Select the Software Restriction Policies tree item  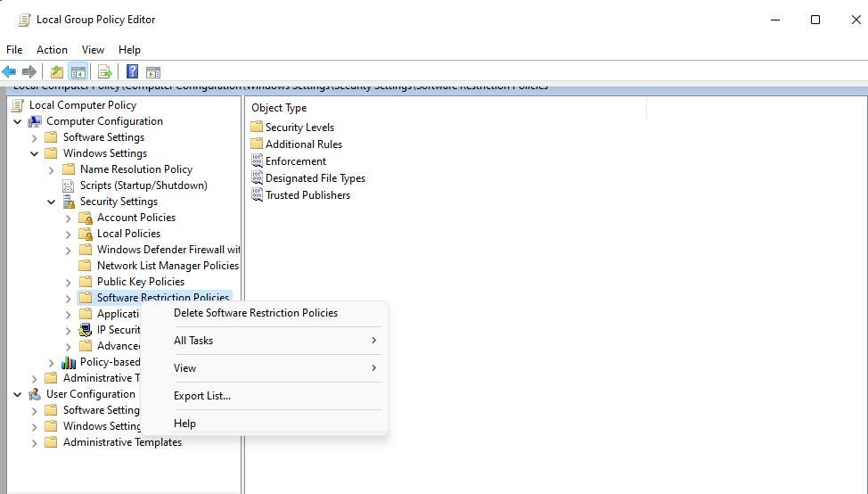[x=163, y=298]
